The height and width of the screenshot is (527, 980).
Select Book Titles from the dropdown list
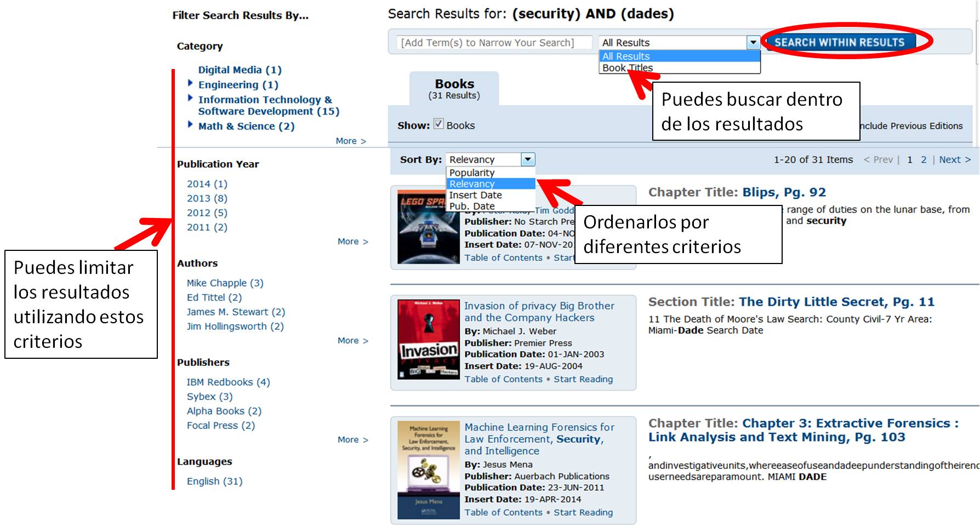[627, 68]
